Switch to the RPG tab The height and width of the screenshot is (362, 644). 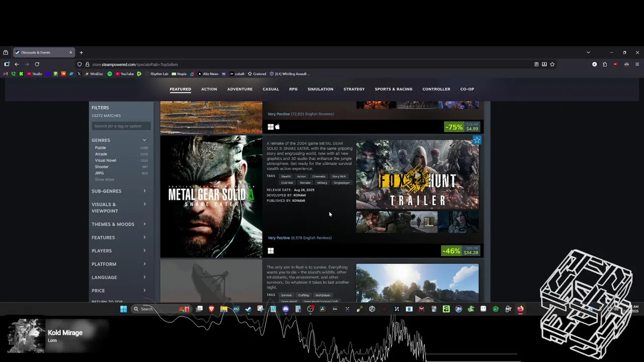point(293,89)
